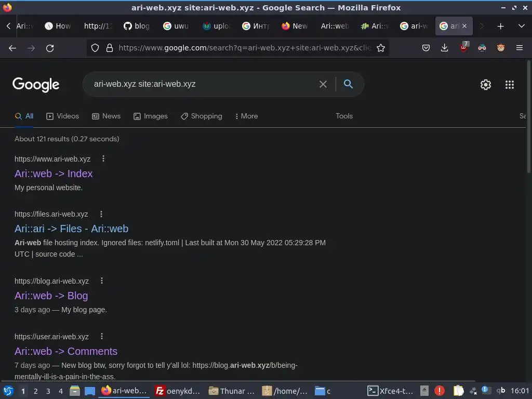The height and width of the screenshot is (399, 532).
Task: Open the Google apps grid
Action: (509, 85)
